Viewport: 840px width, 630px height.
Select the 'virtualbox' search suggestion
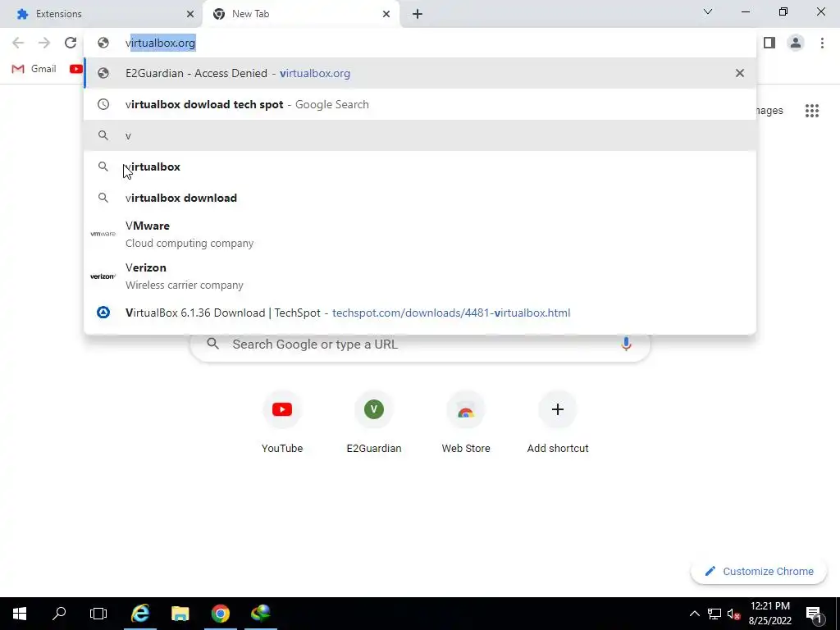click(420, 167)
